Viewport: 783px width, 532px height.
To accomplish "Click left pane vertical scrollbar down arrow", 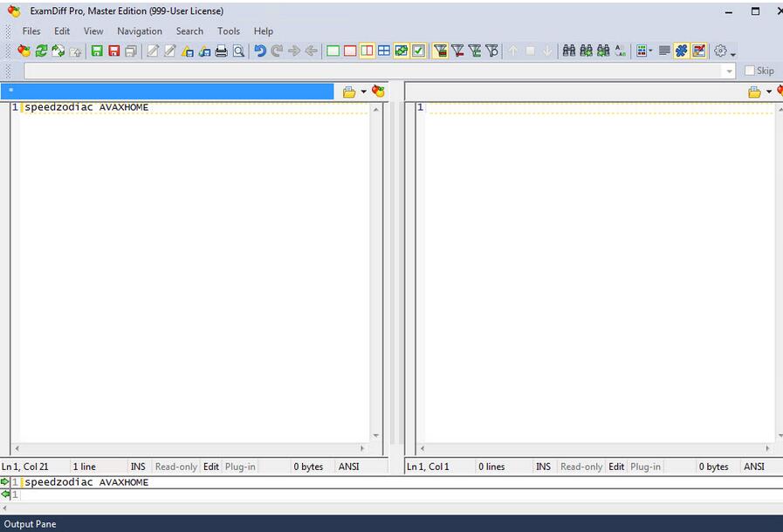I will [x=375, y=436].
